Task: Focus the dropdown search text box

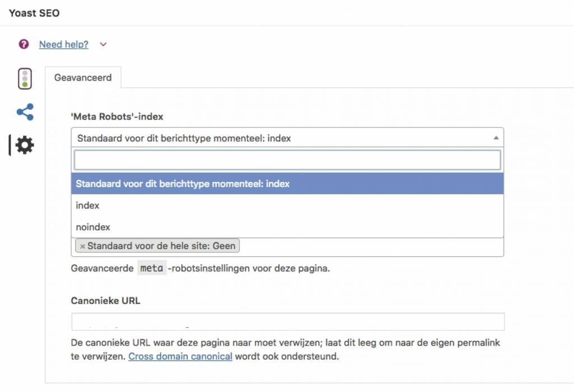Action: pos(287,160)
